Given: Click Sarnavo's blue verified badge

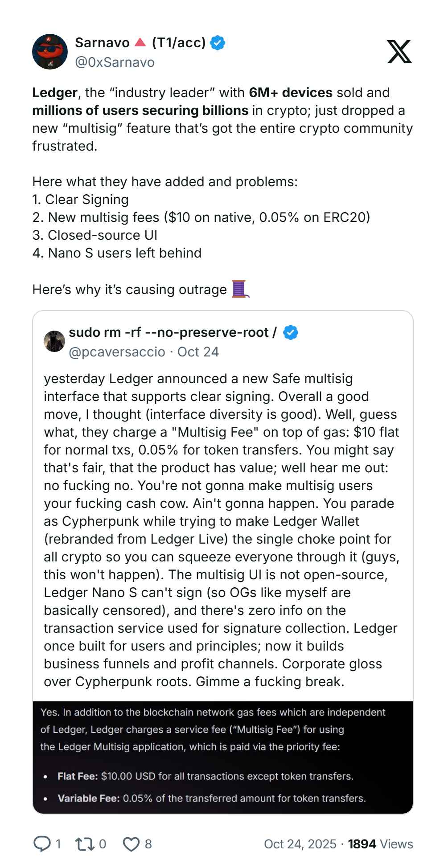Looking at the screenshot, I should [218, 43].
